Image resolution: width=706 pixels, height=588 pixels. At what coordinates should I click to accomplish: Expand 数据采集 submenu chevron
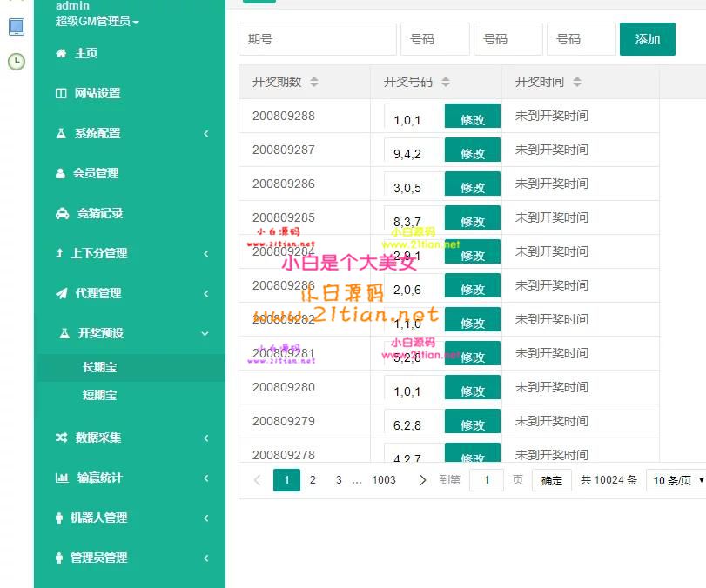click(205, 438)
